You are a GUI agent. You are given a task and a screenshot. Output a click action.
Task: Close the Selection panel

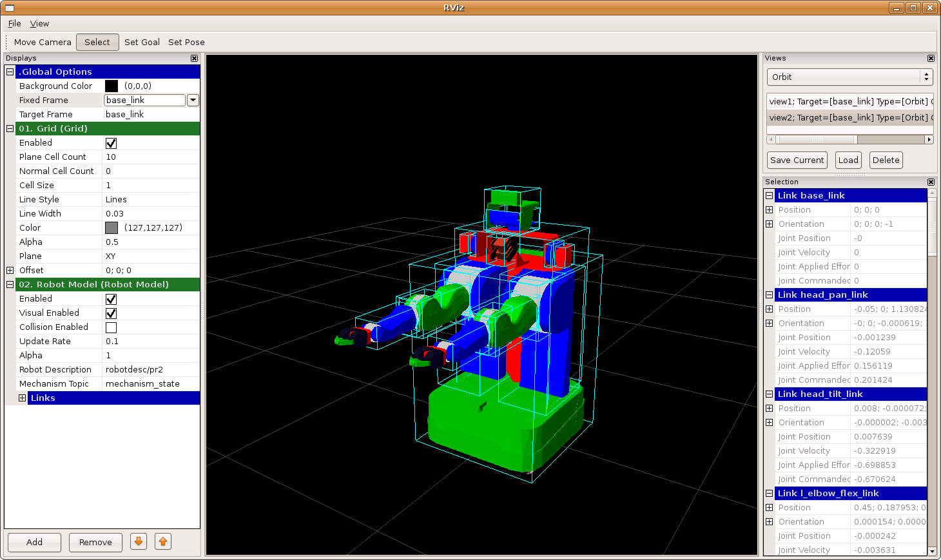click(931, 182)
